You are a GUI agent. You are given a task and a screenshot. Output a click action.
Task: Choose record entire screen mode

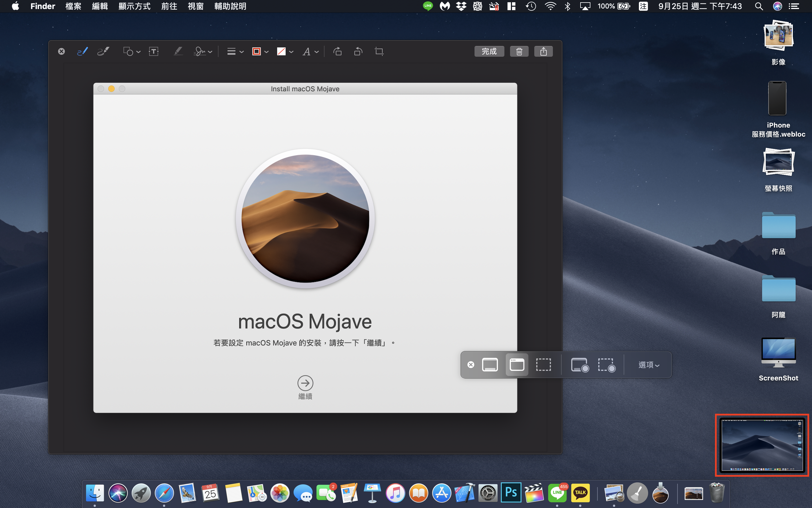tap(580, 365)
